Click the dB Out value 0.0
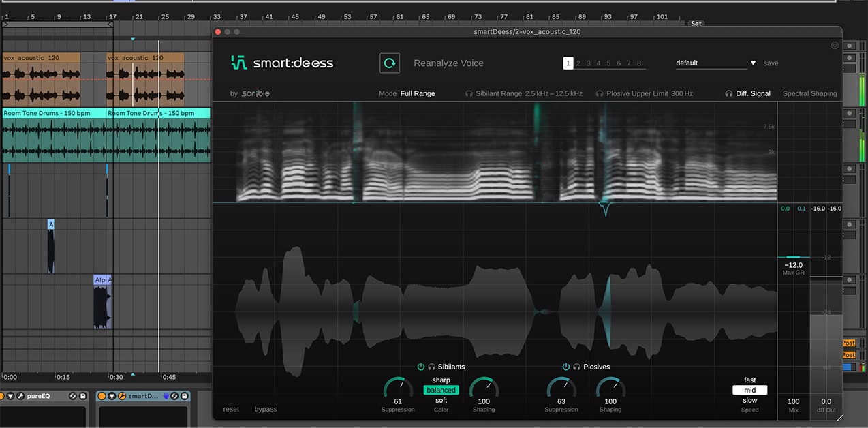Viewport: 868px width, 428px height. 826,401
